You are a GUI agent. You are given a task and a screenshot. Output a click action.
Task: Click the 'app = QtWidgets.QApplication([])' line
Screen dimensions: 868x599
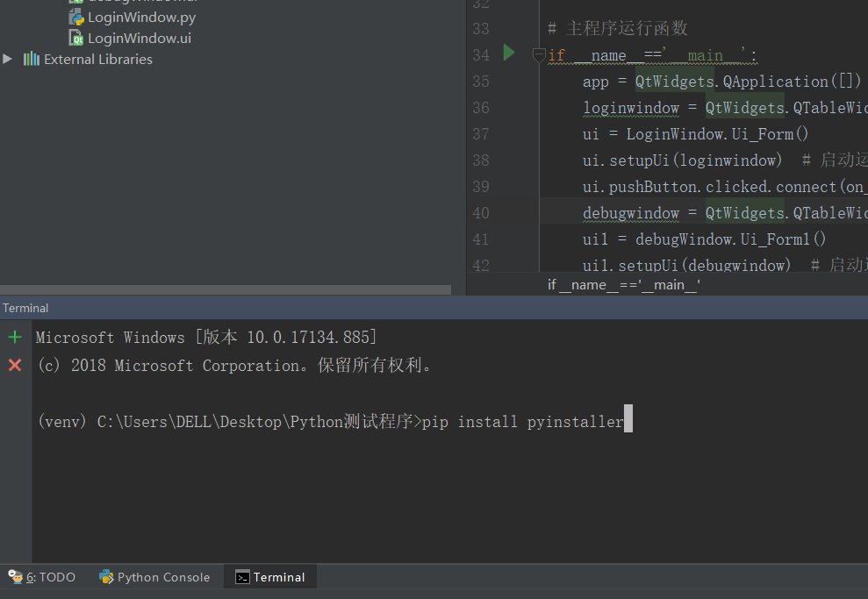[x=721, y=82]
